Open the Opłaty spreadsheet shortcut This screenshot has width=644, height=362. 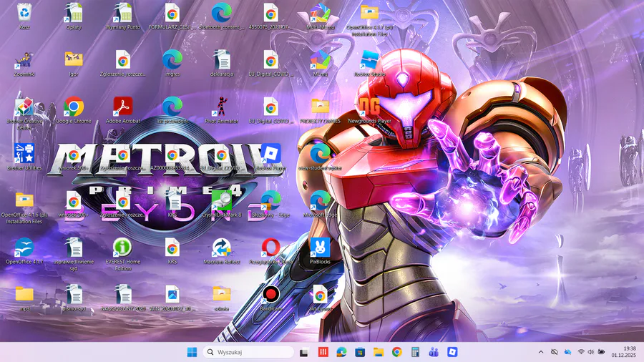[74, 12]
